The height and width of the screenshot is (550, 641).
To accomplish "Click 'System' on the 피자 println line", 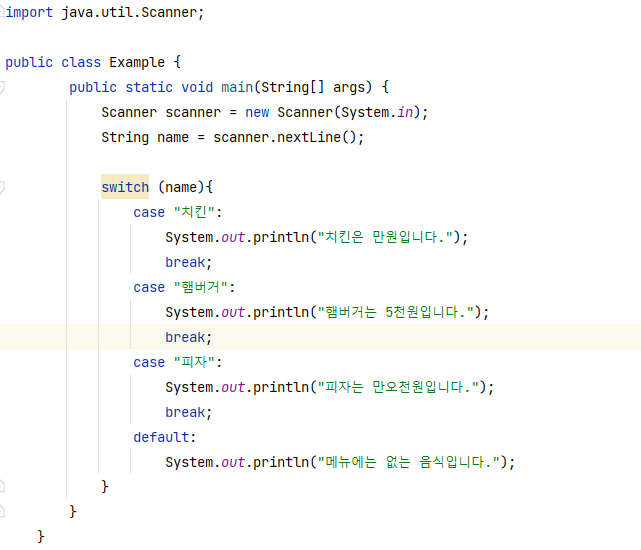I will click(x=189, y=387).
